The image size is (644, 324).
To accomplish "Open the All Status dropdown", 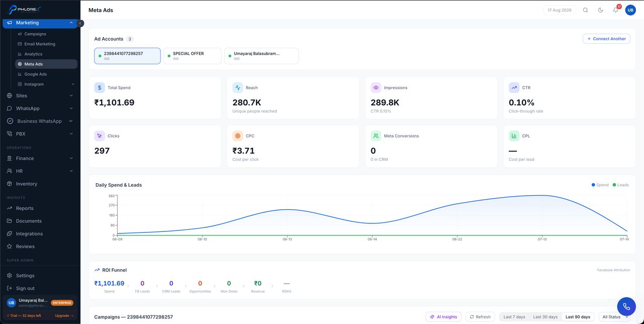I will click(614, 317).
